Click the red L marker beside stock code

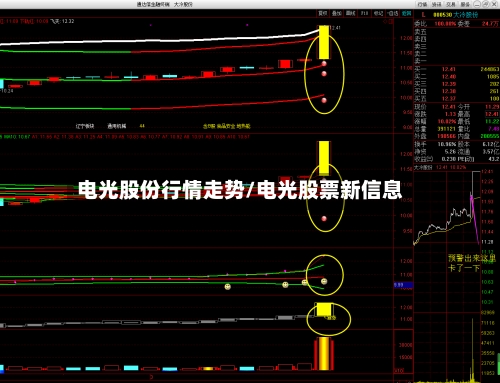point(423,15)
